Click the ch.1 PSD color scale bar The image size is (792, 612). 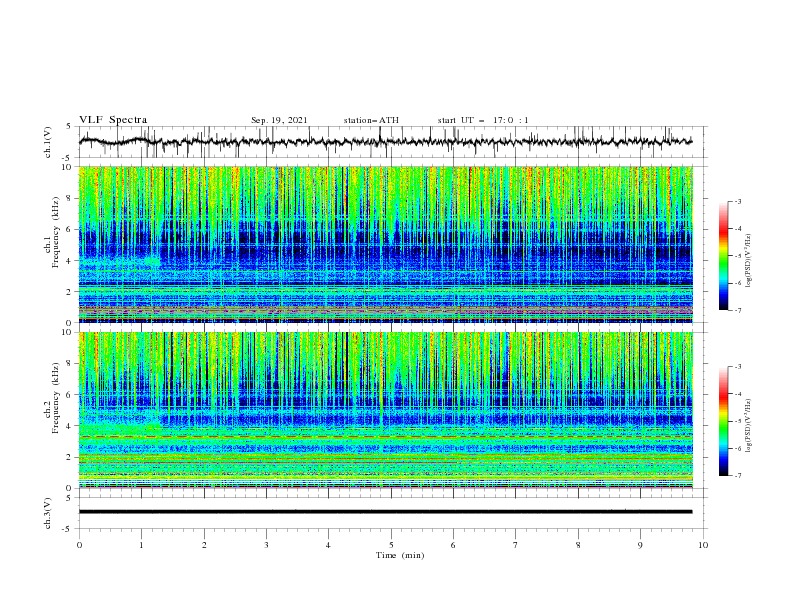[x=723, y=256]
